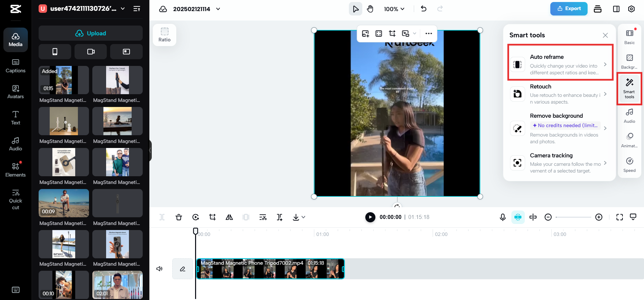This screenshot has width=644, height=300.
Task: Mute the timeline track audio
Action: click(159, 269)
